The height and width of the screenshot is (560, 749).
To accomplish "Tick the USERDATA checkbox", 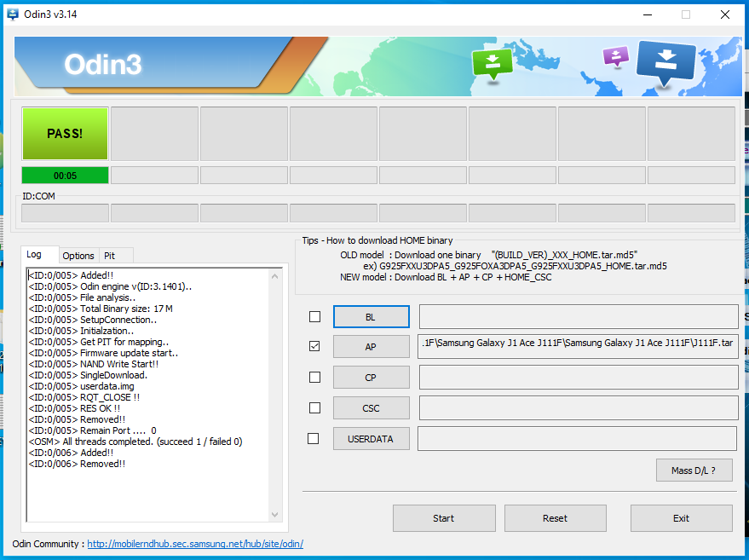I will tap(314, 439).
